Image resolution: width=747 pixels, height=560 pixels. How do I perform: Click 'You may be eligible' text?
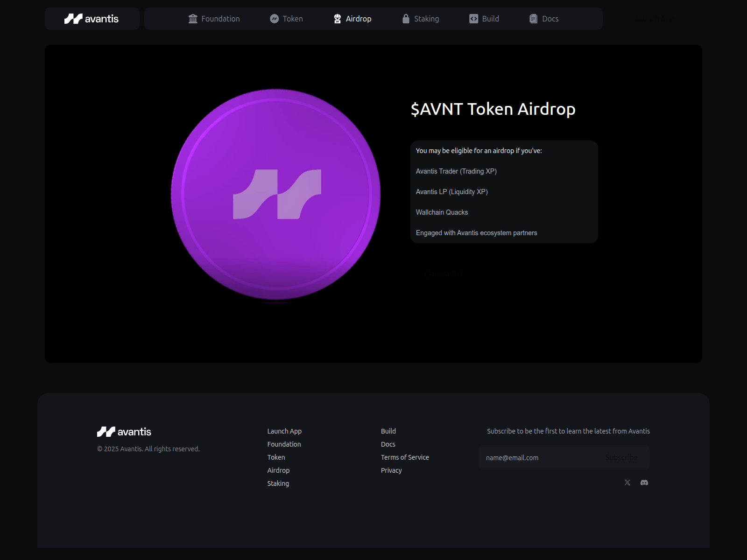[x=479, y=151]
